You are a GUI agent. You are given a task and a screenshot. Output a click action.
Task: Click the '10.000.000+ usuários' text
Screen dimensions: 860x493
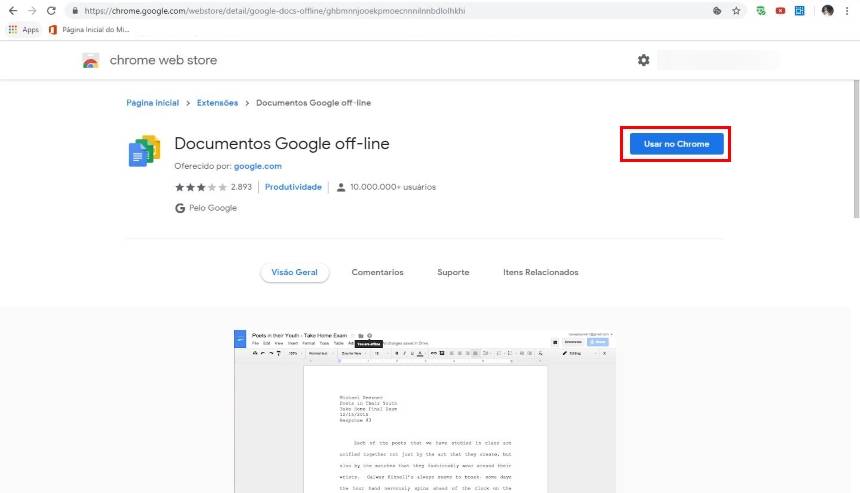click(393, 187)
